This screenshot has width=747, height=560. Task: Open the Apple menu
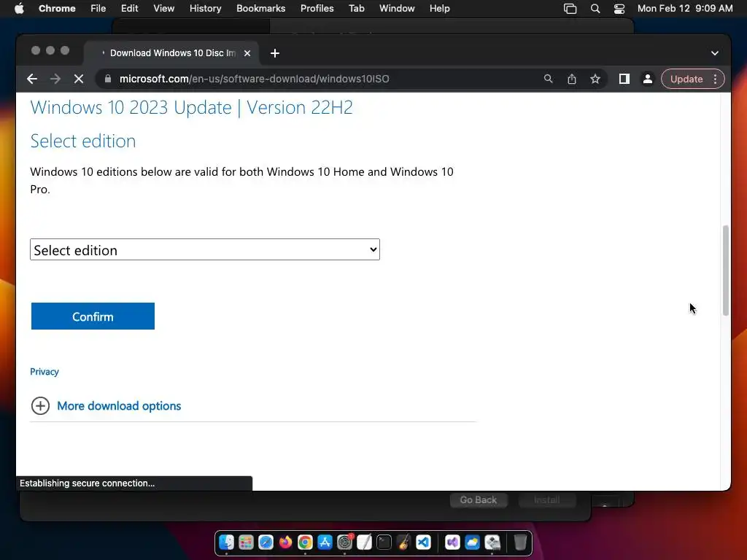click(19, 9)
